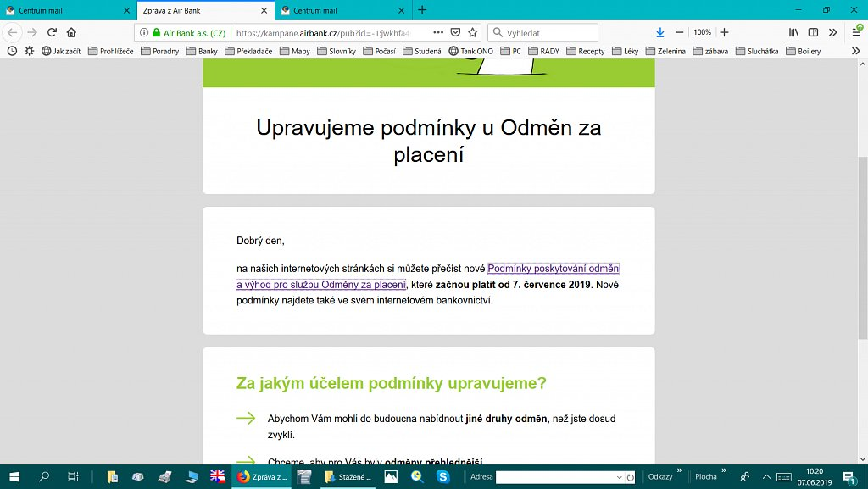Go back to the previous page
Screen dimensions: 868x489
point(12,33)
